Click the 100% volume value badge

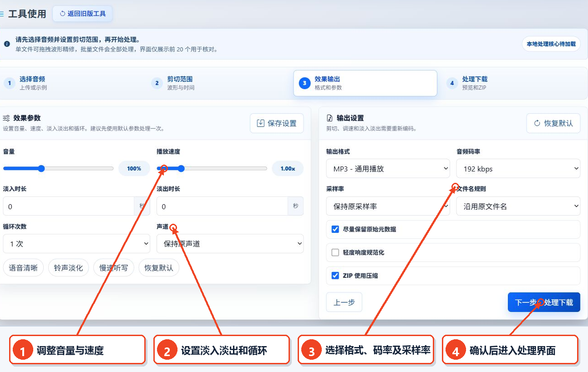tap(134, 169)
